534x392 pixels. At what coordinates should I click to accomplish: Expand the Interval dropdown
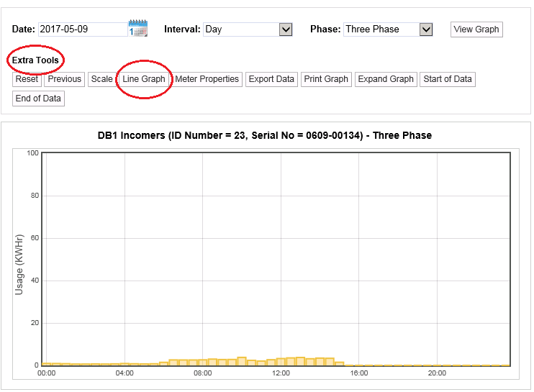pyautogui.click(x=286, y=29)
